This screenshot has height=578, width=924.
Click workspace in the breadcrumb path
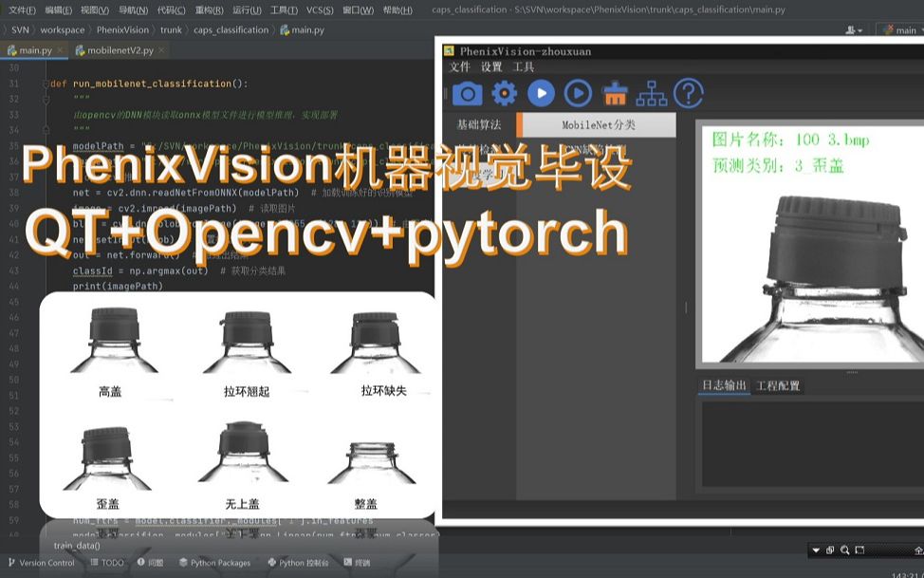(x=62, y=29)
